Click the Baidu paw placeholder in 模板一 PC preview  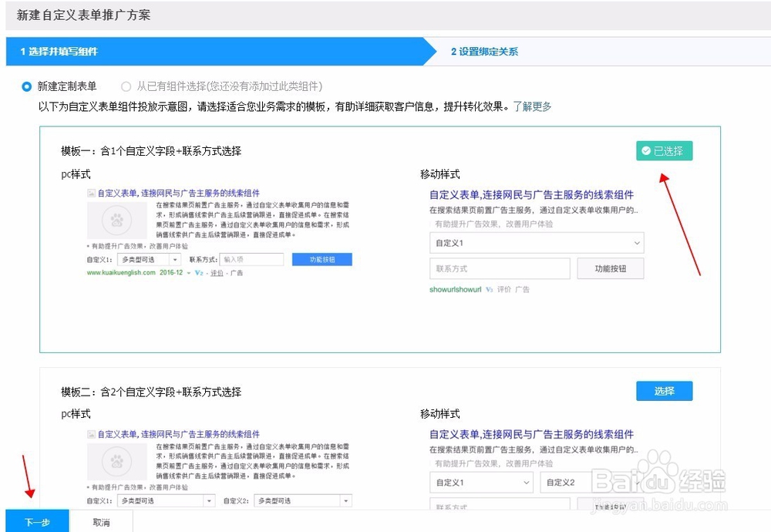[116, 221]
